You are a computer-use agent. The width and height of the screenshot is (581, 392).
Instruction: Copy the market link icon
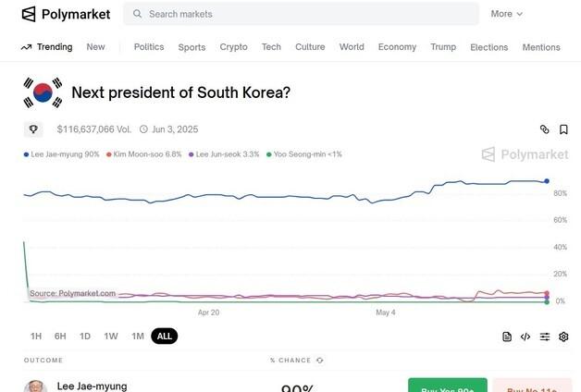[545, 129]
